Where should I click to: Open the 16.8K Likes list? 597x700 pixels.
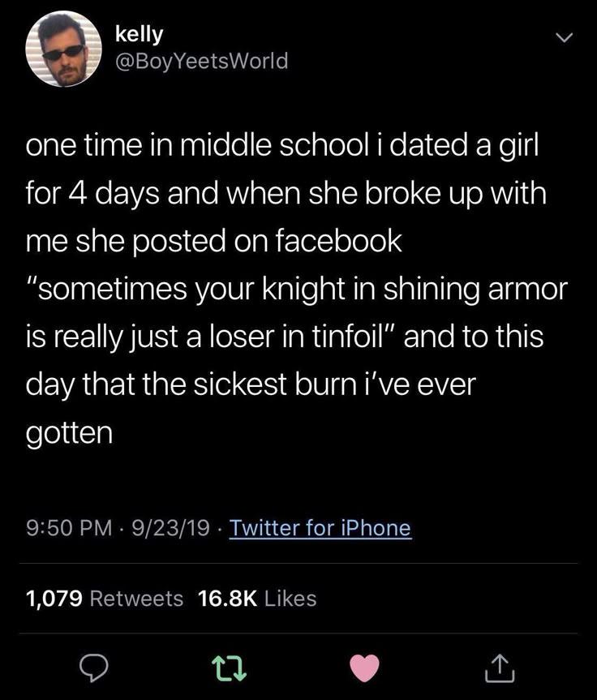(x=254, y=599)
